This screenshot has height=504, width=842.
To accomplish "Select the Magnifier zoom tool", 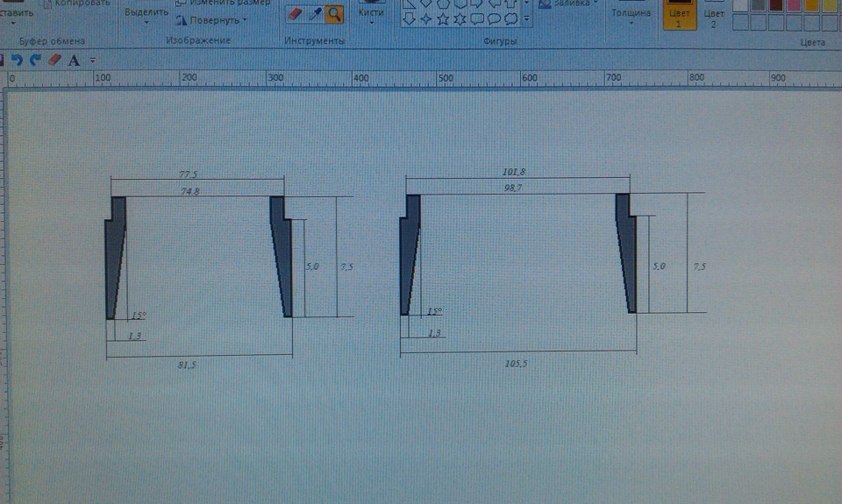I will click(334, 15).
